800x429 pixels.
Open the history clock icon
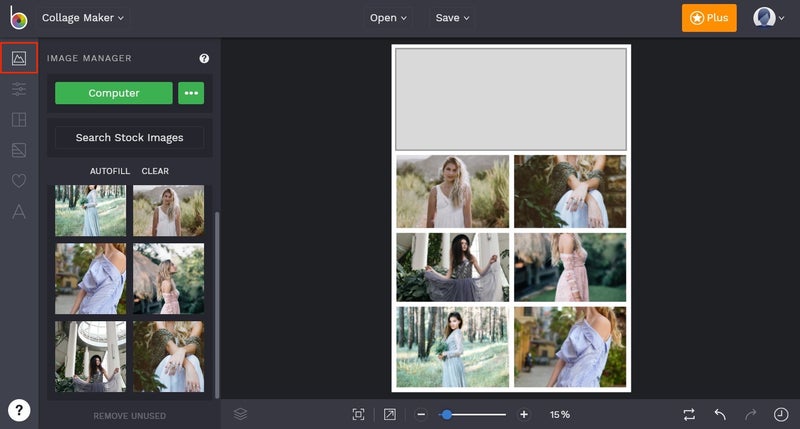[x=781, y=414]
